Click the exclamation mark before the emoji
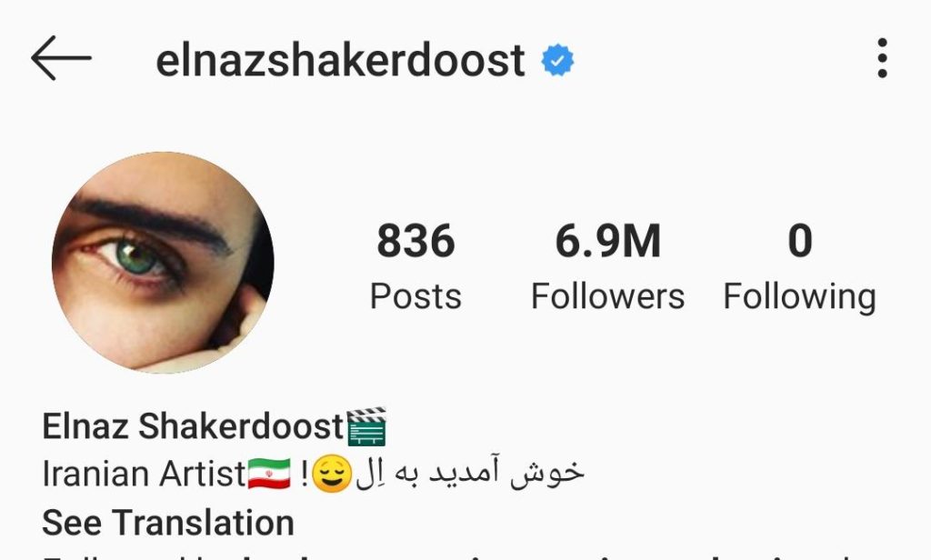The height and width of the screenshot is (560, 931). pyautogui.click(x=305, y=474)
